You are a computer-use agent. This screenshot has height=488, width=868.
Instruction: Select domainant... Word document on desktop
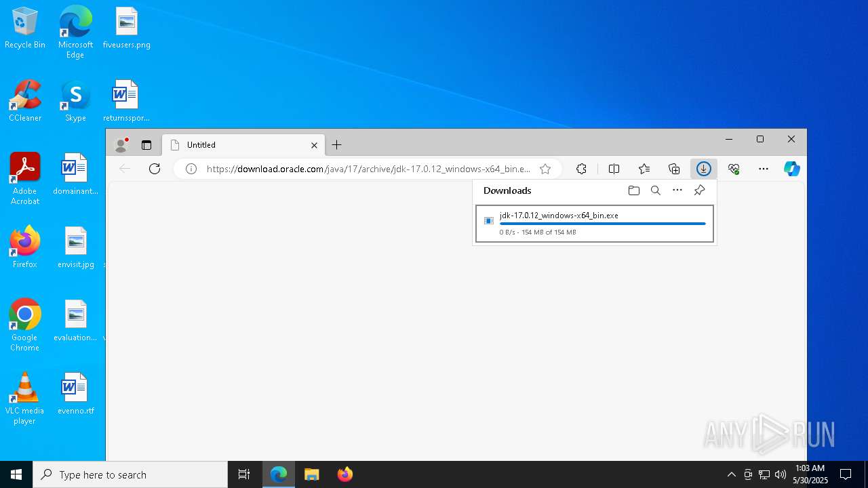(x=75, y=175)
